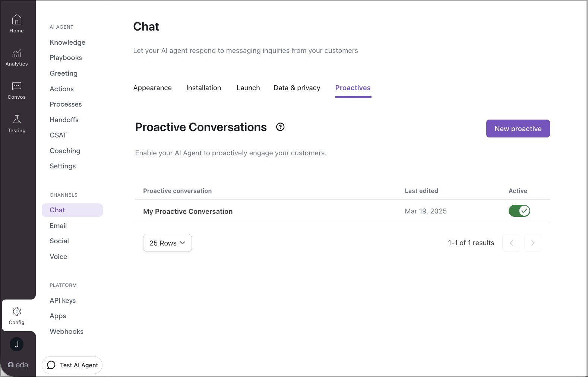Open the J user avatar
Screen dimensions: 588x377
tap(16, 344)
